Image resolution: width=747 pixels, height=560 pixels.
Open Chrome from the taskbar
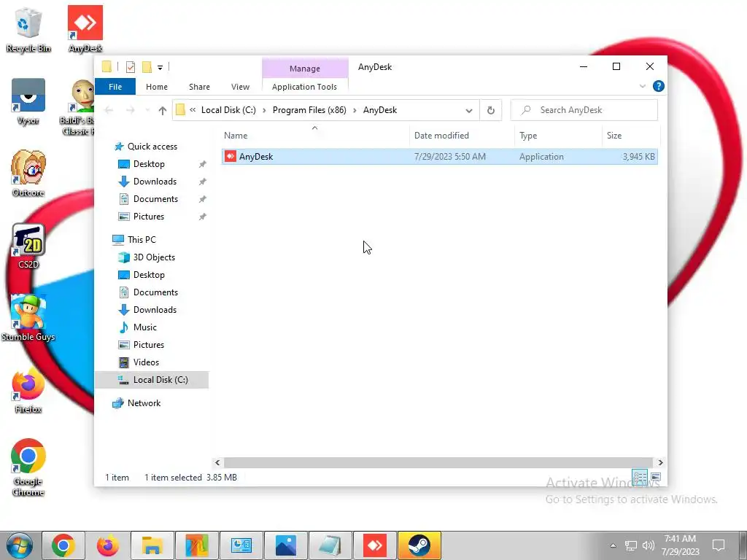tap(63, 545)
